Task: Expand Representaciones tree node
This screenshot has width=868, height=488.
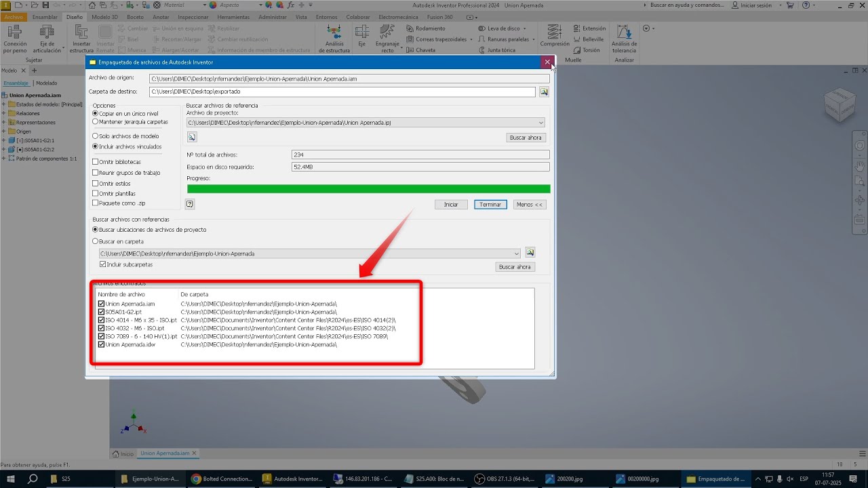Action: tap(3, 123)
